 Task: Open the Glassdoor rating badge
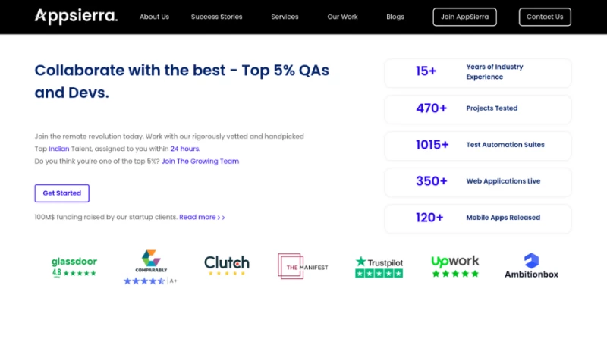tap(74, 266)
